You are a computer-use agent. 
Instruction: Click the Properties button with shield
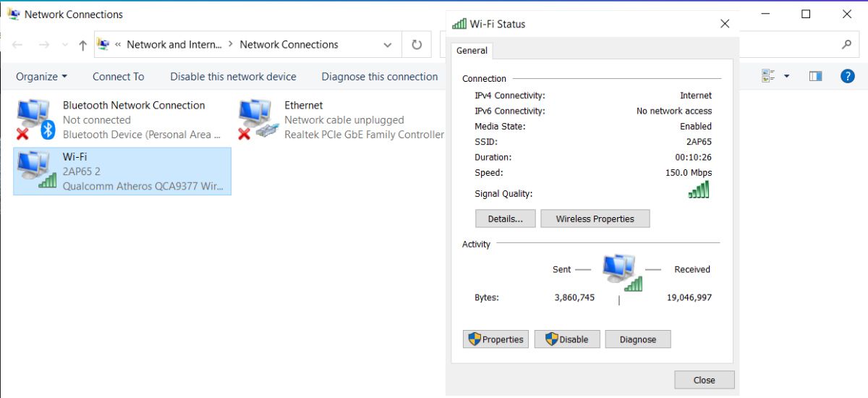pos(495,339)
